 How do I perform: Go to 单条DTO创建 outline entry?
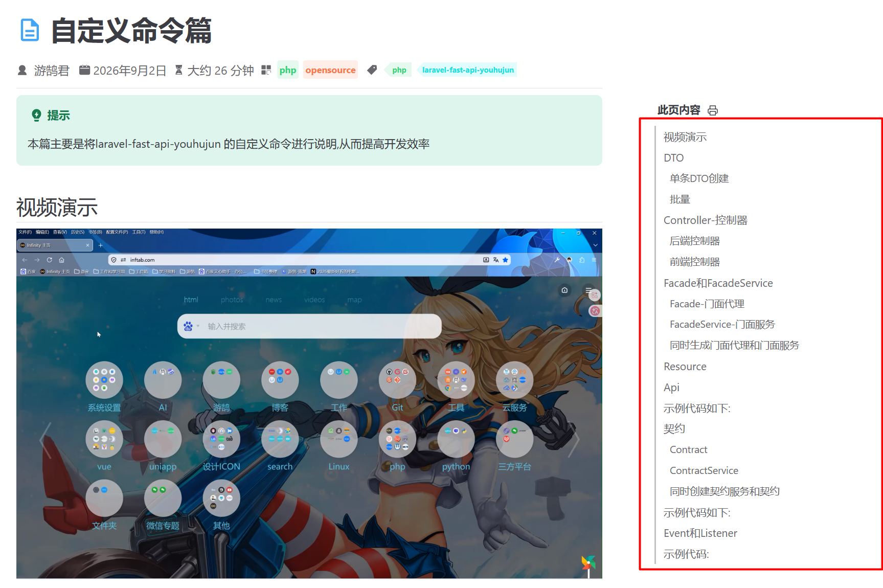click(699, 178)
